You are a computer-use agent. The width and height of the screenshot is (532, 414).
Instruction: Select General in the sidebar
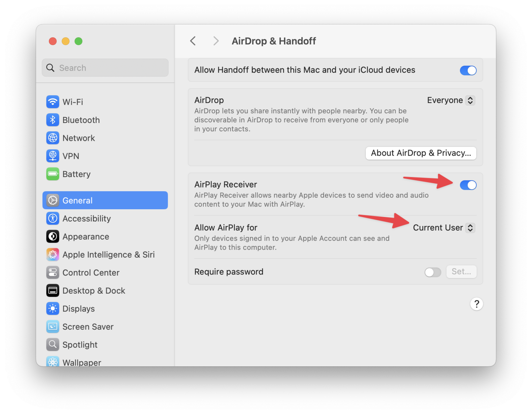tap(105, 200)
